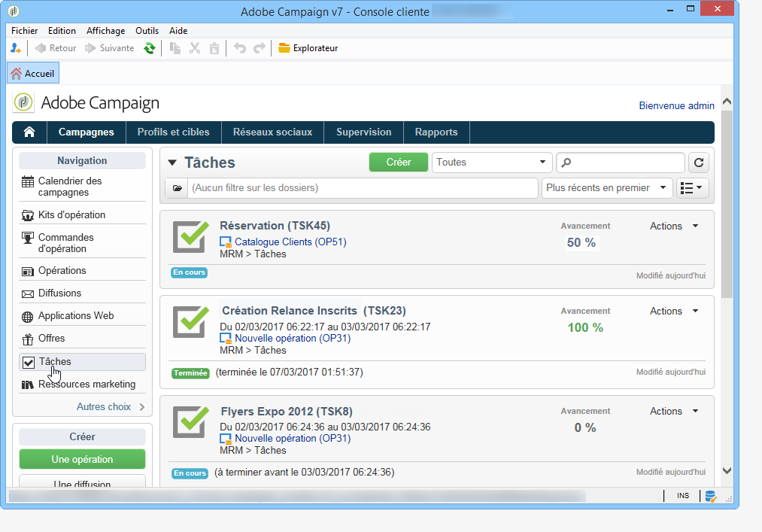
Task: Open Offres in navigation
Action: 82,339
